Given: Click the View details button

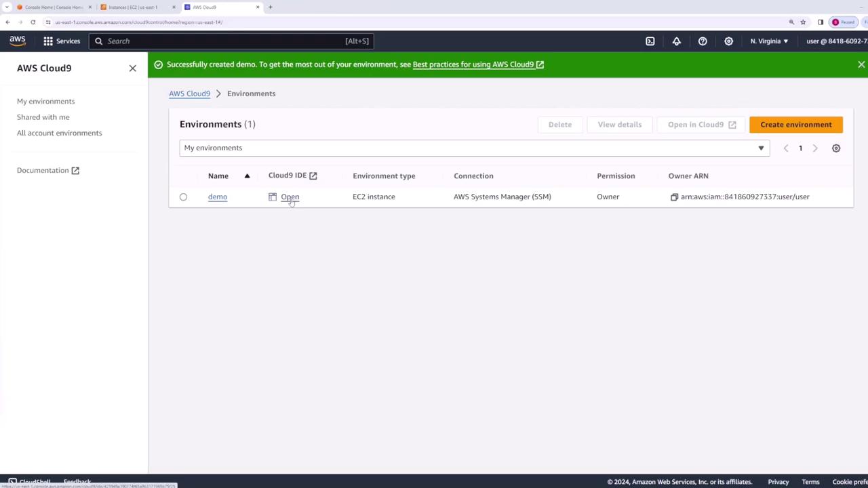Looking at the screenshot, I should [620, 125].
